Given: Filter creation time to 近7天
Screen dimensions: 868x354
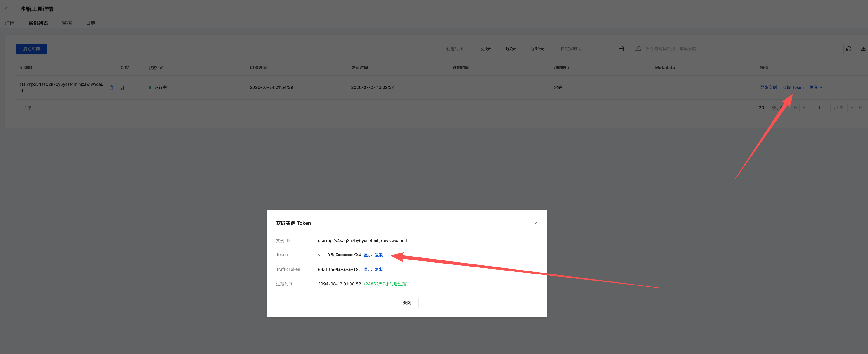Looking at the screenshot, I should (510, 49).
